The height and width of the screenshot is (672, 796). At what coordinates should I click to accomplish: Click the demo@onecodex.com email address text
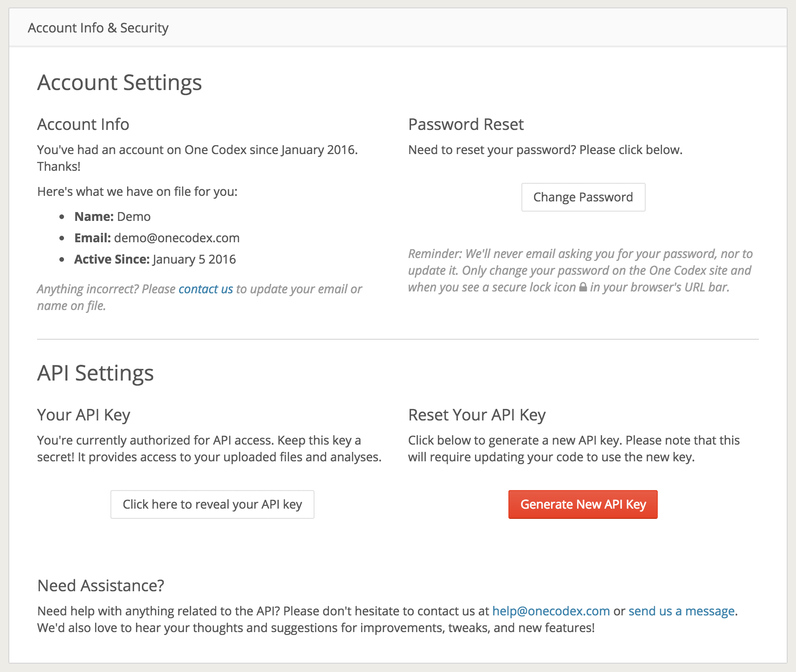(x=177, y=238)
